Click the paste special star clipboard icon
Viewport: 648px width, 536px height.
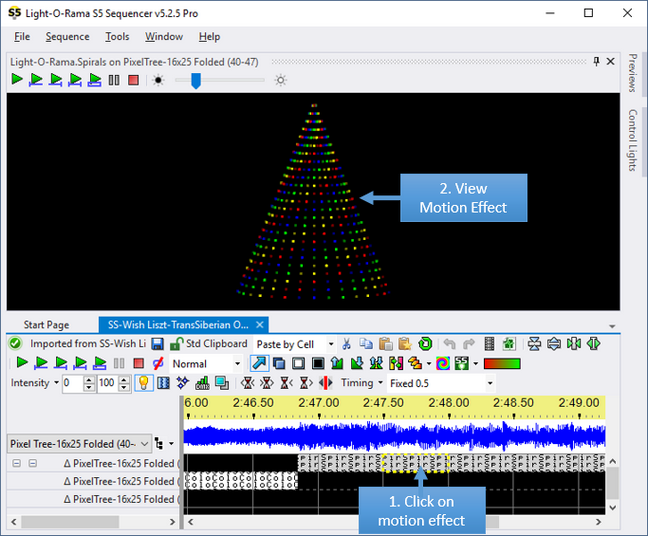(405, 344)
